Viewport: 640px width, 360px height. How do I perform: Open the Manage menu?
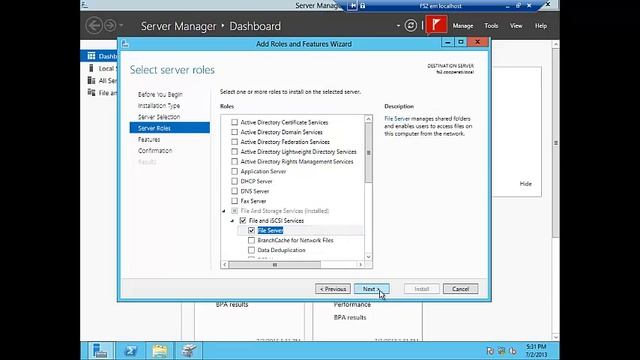(463, 26)
